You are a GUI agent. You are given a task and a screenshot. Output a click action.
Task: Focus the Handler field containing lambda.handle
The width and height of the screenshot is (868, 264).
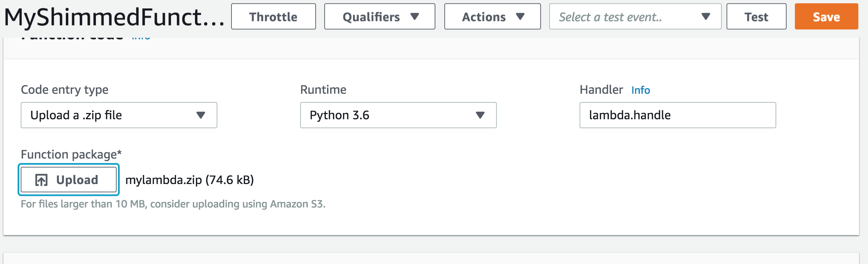(x=678, y=115)
